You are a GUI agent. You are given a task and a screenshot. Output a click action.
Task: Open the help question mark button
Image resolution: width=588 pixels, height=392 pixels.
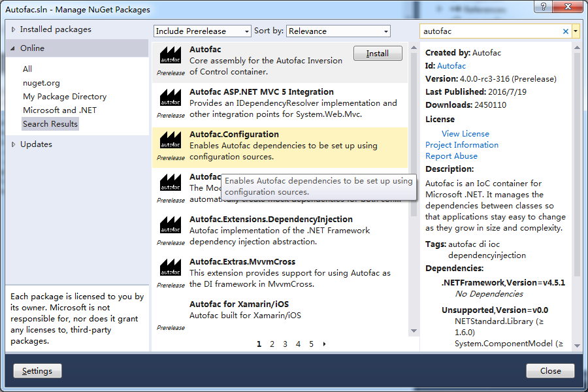click(x=544, y=7)
